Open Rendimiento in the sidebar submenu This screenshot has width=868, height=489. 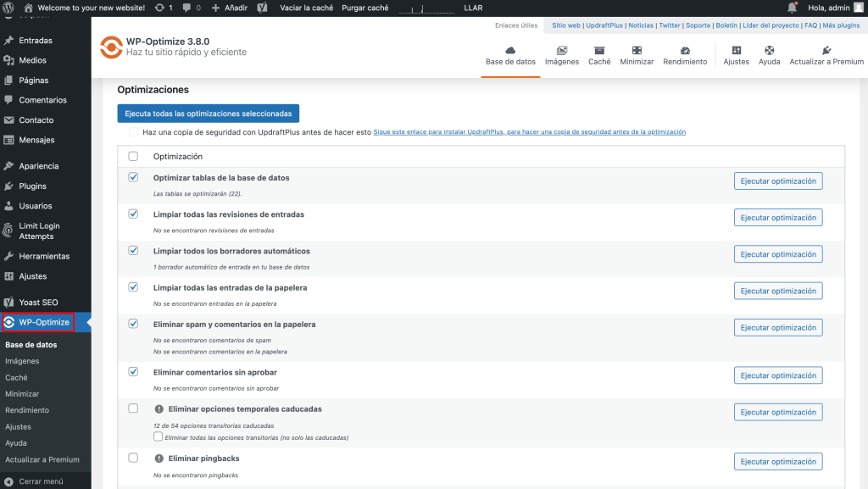[27, 410]
